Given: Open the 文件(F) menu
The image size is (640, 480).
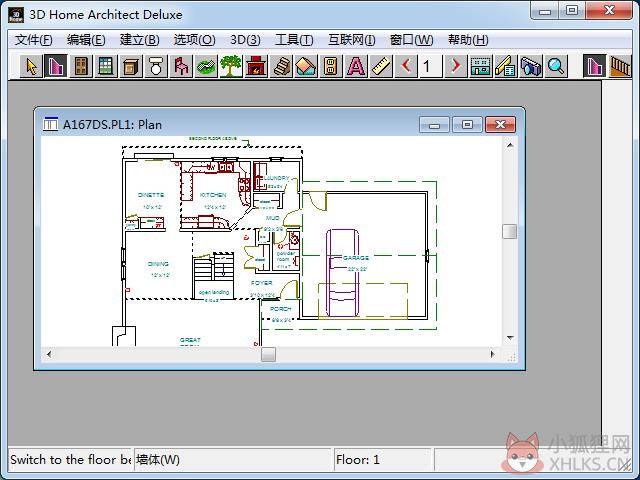Looking at the screenshot, I should [x=34, y=40].
